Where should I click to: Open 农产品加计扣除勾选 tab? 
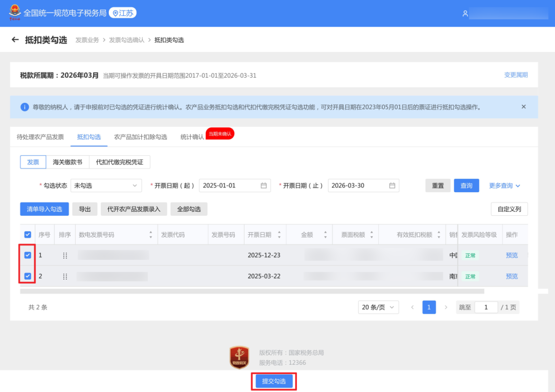140,137
